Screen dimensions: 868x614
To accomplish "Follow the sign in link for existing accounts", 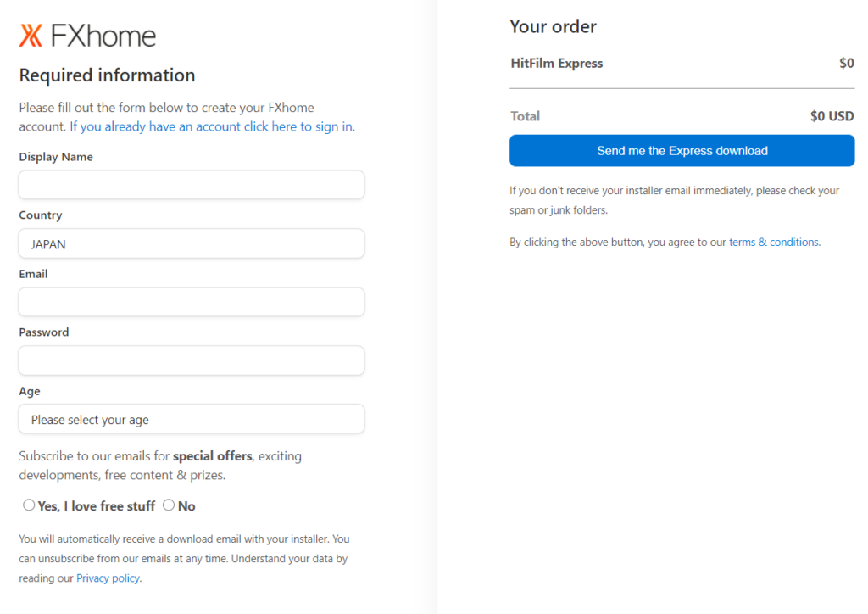I will click(212, 127).
